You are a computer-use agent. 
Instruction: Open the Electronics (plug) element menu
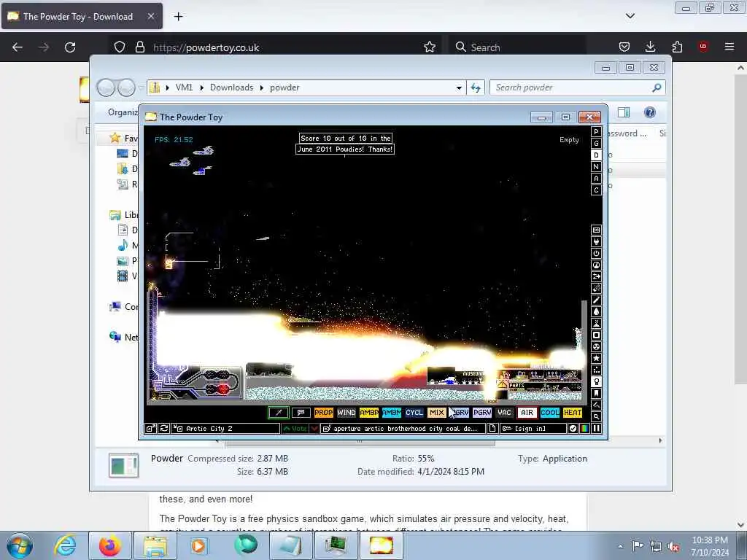596,242
